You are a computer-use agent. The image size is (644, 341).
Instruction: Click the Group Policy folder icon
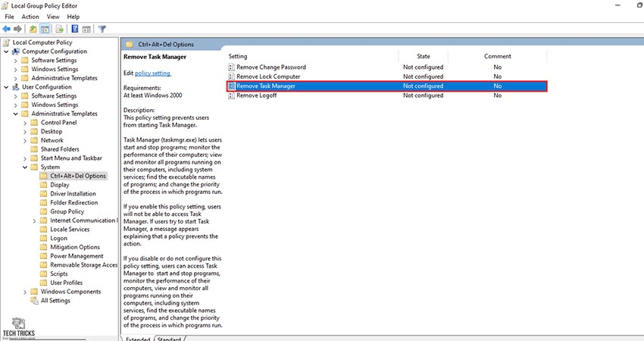44,211
